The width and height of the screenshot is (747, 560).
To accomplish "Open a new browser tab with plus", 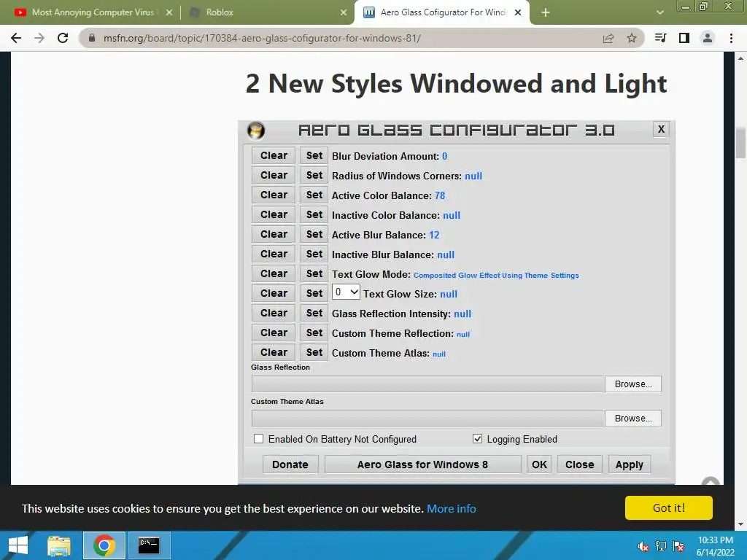I will click(546, 12).
